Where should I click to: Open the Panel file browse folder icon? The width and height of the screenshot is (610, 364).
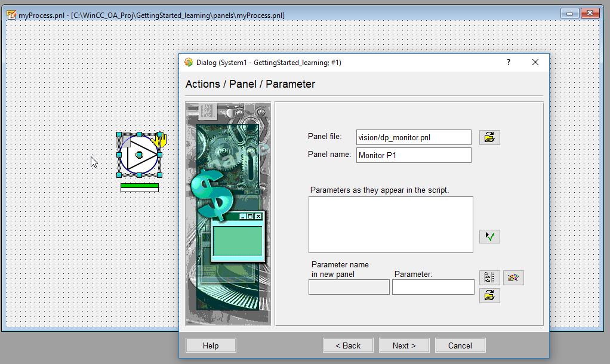(489, 137)
